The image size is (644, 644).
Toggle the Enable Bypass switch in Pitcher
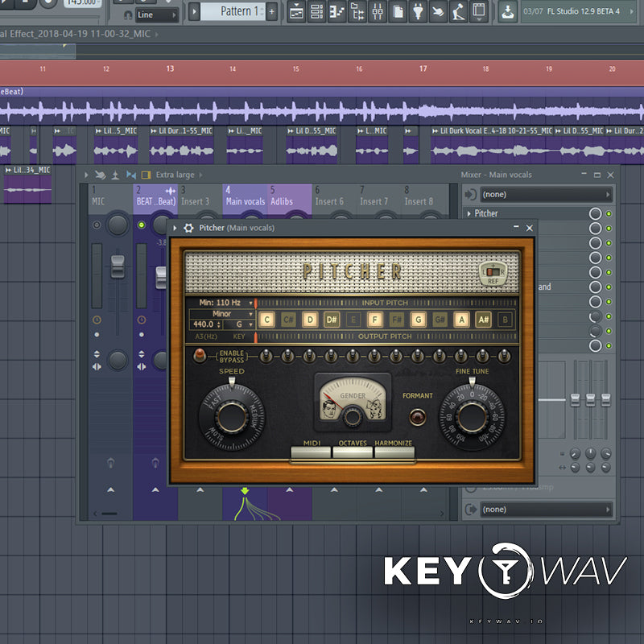[x=199, y=355]
